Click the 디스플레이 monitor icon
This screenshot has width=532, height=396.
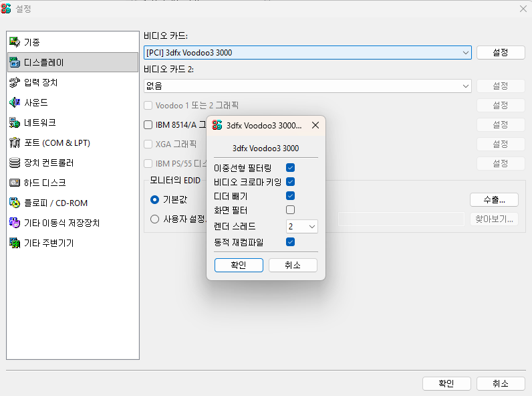click(15, 62)
